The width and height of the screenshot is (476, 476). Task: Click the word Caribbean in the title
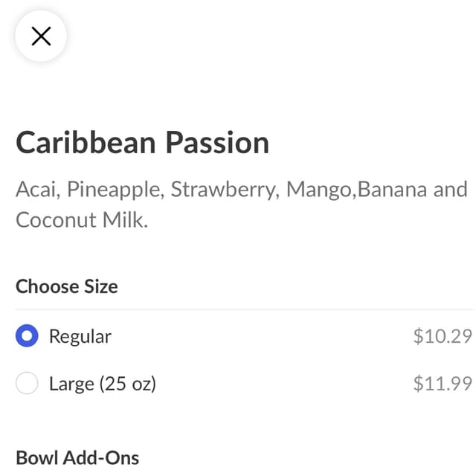(x=86, y=142)
